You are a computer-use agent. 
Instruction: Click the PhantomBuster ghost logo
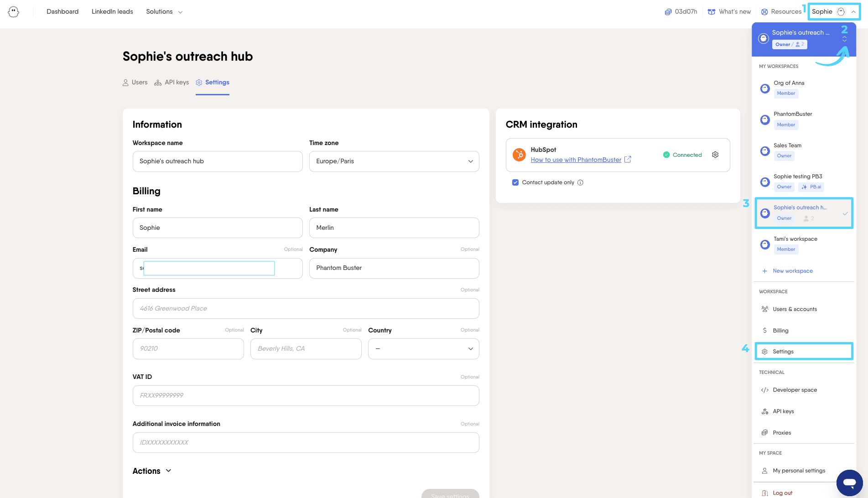(14, 12)
